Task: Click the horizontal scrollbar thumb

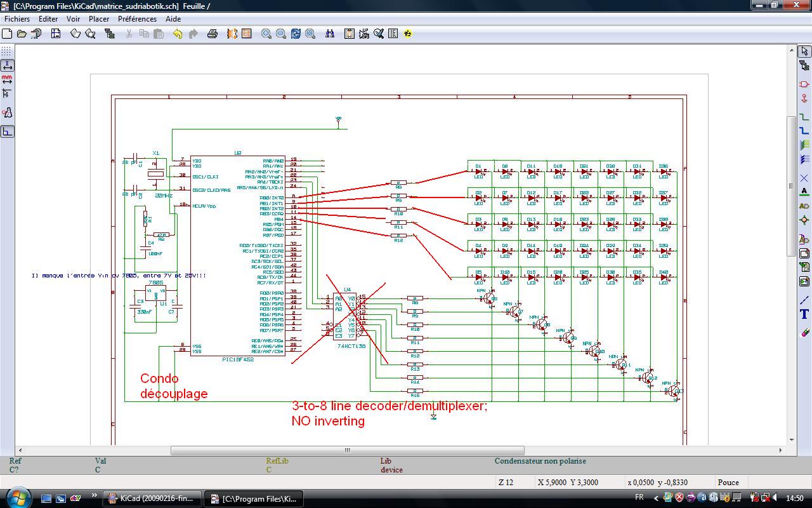Action: [x=347, y=450]
